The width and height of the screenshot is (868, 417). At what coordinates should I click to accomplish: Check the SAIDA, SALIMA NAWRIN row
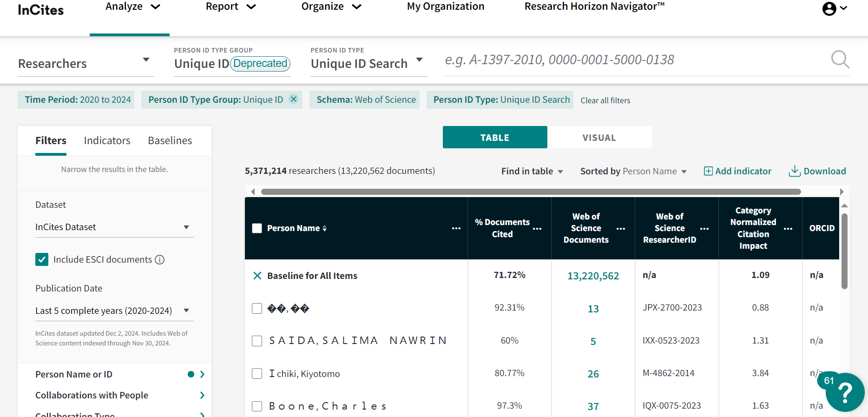(x=257, y=341)
